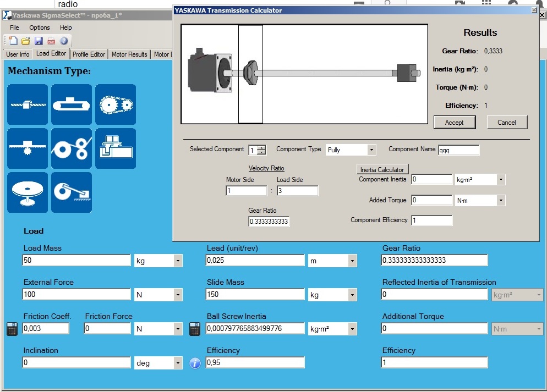Click the Added Torque value field
This screenshot has width=547, height=392.
tap(432, 200)
